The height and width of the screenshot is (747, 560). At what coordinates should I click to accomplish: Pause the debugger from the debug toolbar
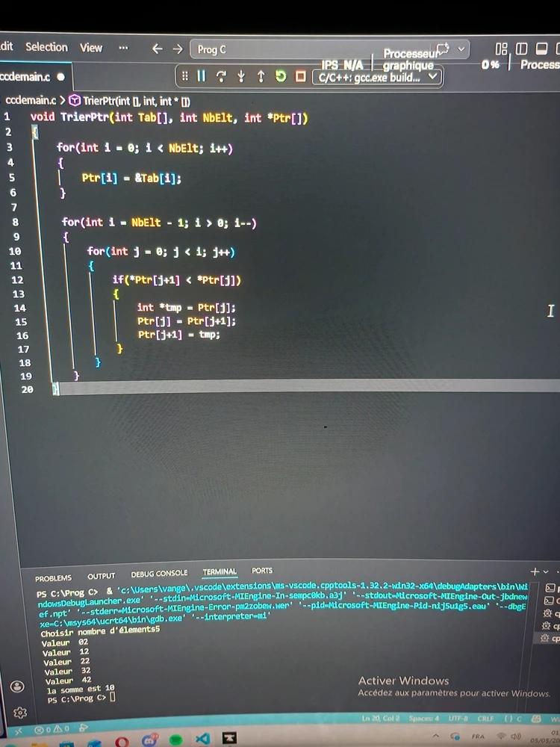(202, 75)
